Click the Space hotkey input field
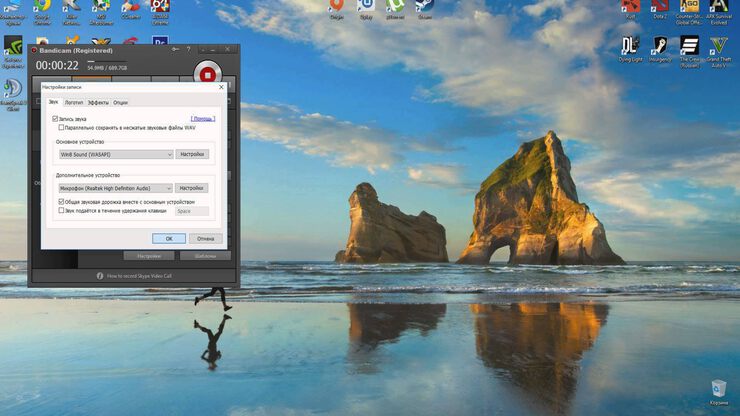Image resolution: width=740 pixels, height=416 pixels. click(192, 211)
